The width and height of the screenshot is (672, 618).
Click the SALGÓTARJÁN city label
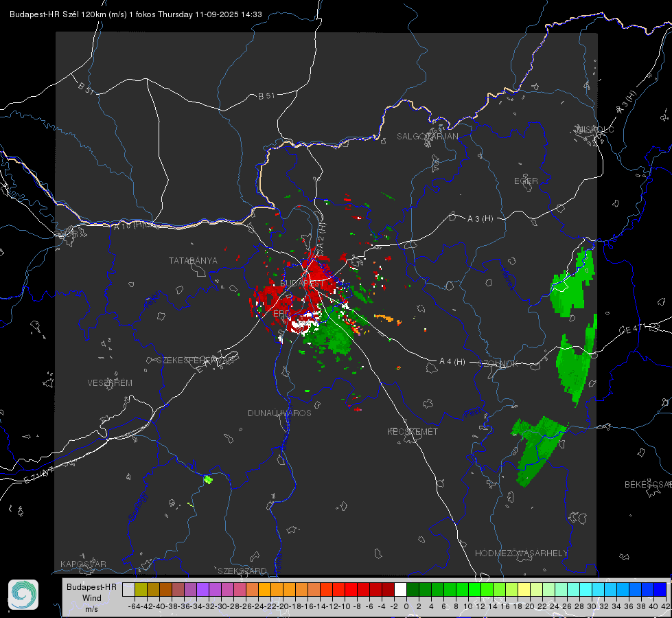pyautogui.click(x=427, y=137)
